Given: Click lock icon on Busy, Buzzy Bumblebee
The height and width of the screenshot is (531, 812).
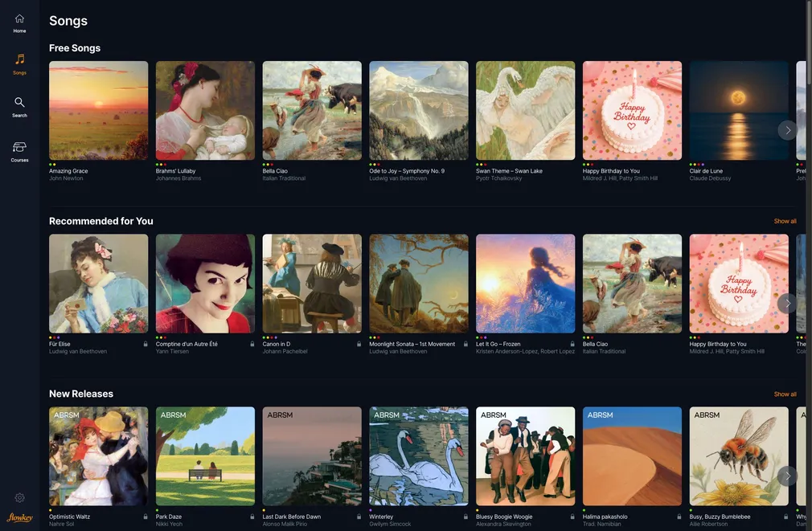Looking at the screenshot, I should point(785,517).
